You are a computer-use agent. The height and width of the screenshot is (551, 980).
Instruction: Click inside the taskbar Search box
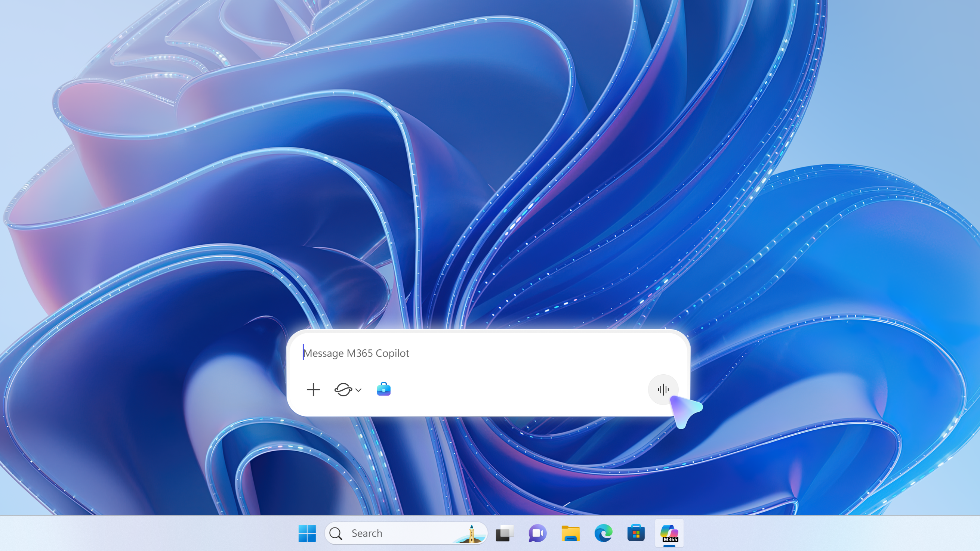(380, 533)
